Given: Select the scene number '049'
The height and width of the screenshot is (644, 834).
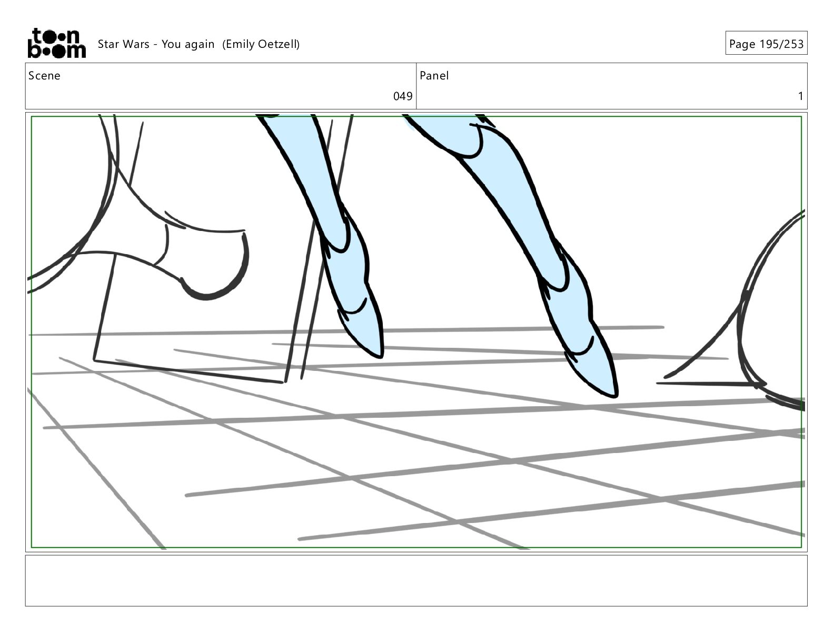Looking at the screenshot, I should 403,96.
